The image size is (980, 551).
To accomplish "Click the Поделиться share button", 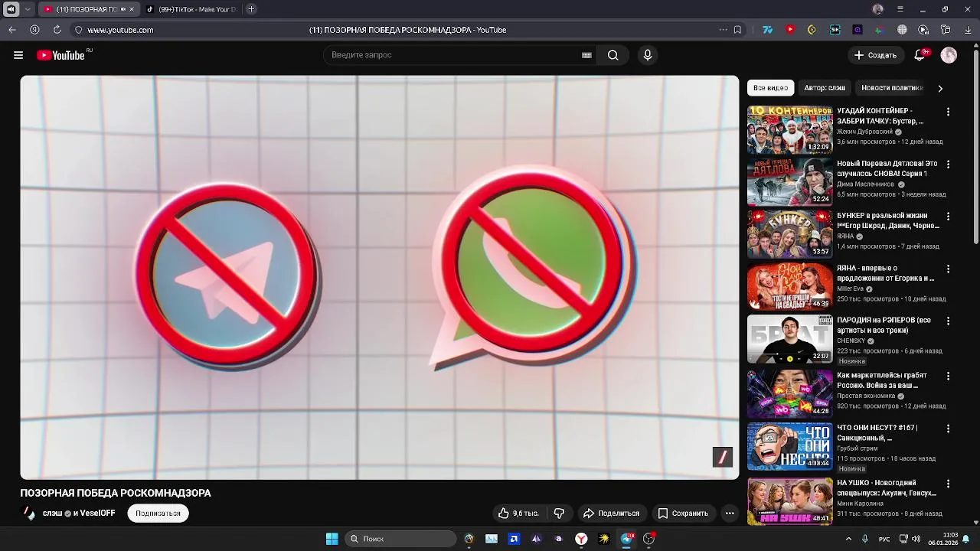I will [x=611, y=513].
